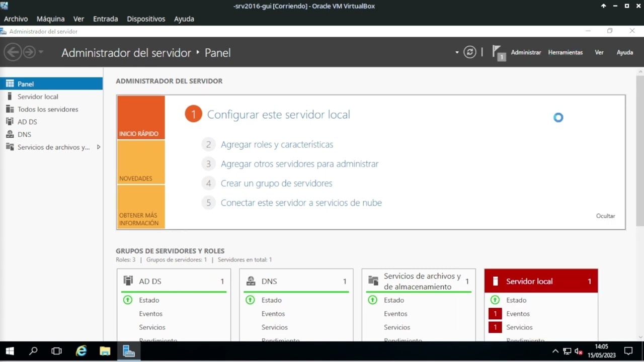Open the Windows Start button
This screenshot has width=644, height=362.
[10, 351]
